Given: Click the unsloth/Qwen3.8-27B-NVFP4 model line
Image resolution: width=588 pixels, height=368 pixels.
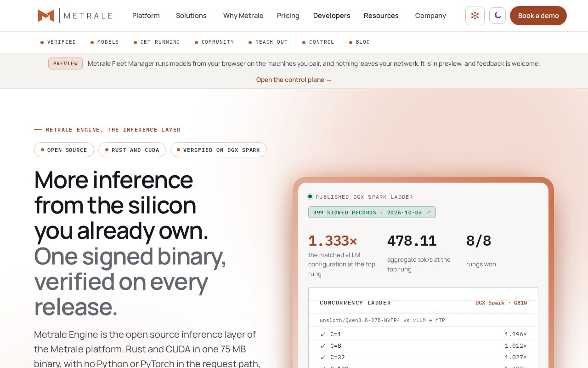Looking at the screenshot, I should click(382, 320).
